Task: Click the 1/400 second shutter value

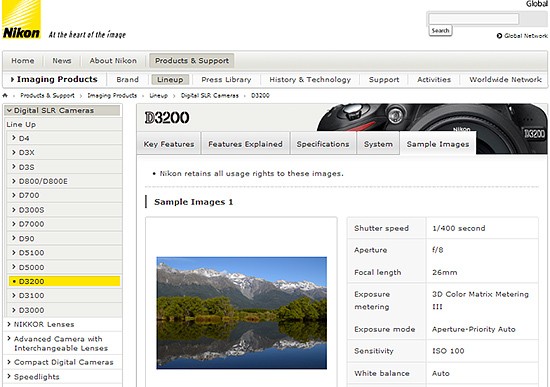Action: coord(459,228)
